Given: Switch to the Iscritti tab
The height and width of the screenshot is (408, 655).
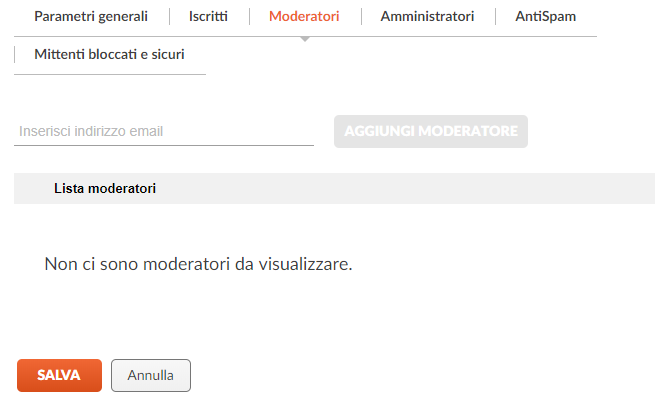Looking at the screenshot, I should pos(209,16).
